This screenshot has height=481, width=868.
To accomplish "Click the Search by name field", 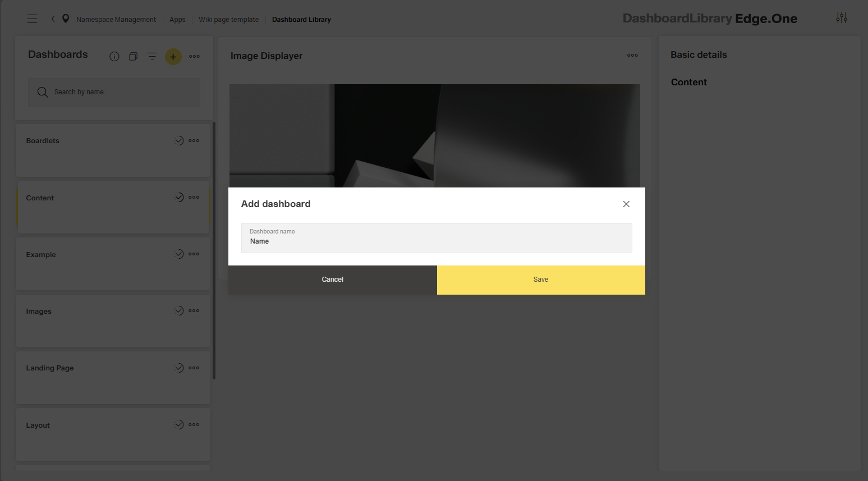I will [x=113, y=91].
